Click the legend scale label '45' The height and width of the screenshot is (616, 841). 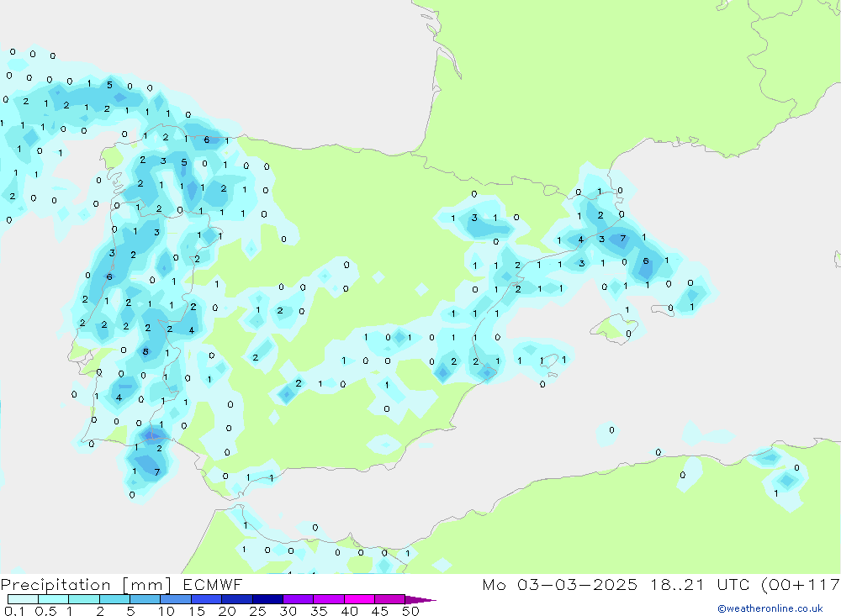pos(380,611)
